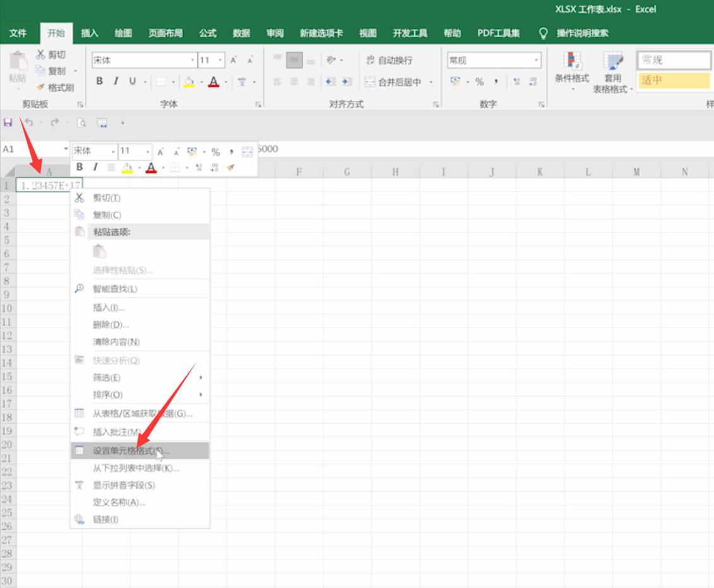The width and height of the screenshot is (714, 588).
Task: Open the ribbon font name dropdown
Action: tap(193, 60)
